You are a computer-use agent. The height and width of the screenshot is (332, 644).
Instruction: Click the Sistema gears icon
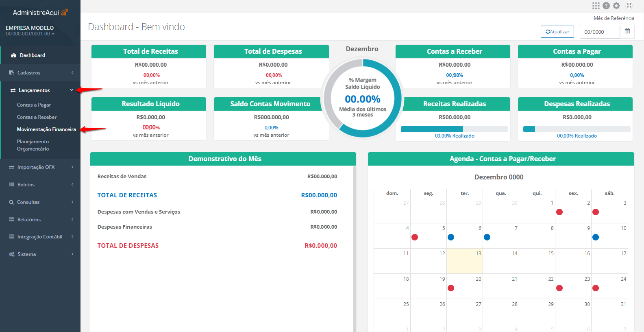click(x=12, y=254)
